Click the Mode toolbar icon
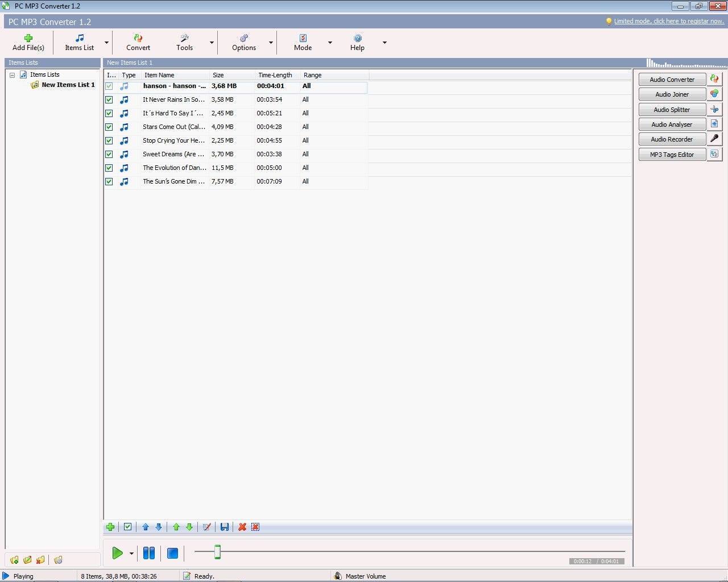Screen dimensions: 728x582 (x=303, y=38)
